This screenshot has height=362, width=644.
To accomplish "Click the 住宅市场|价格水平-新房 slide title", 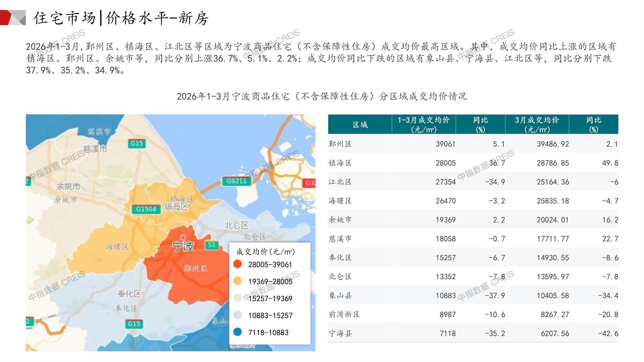I will (121, 18).
